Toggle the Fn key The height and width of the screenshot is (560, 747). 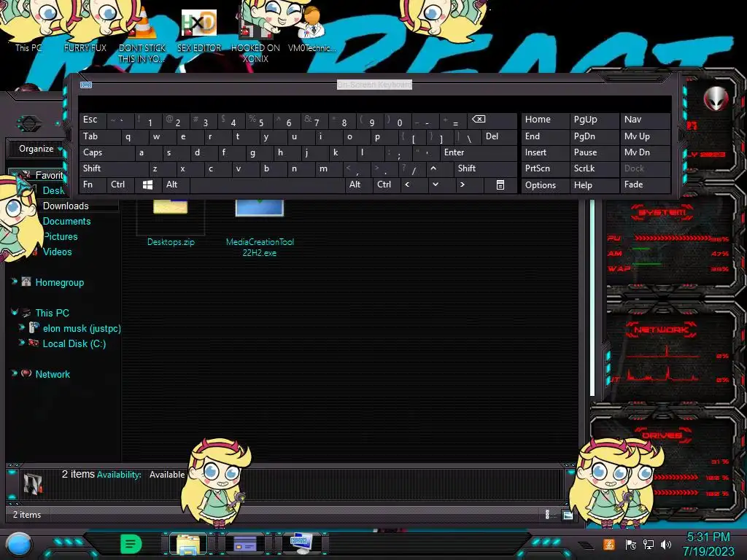tap(93, 184)
